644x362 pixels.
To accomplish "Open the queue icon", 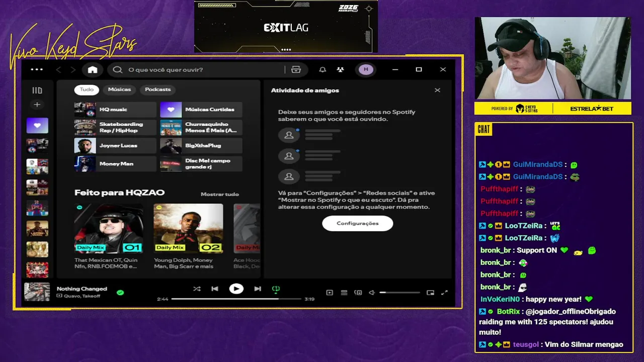I will (x=344, y=293).
